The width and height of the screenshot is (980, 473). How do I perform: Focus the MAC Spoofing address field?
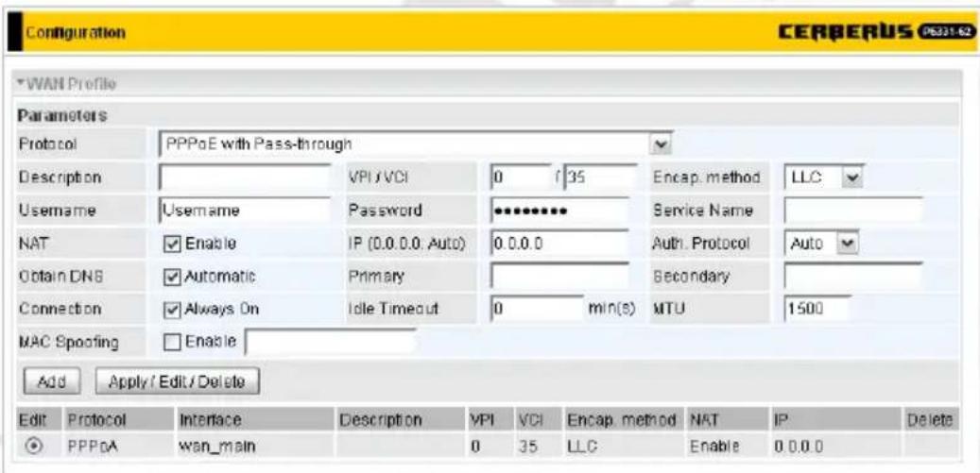[330, 342]
